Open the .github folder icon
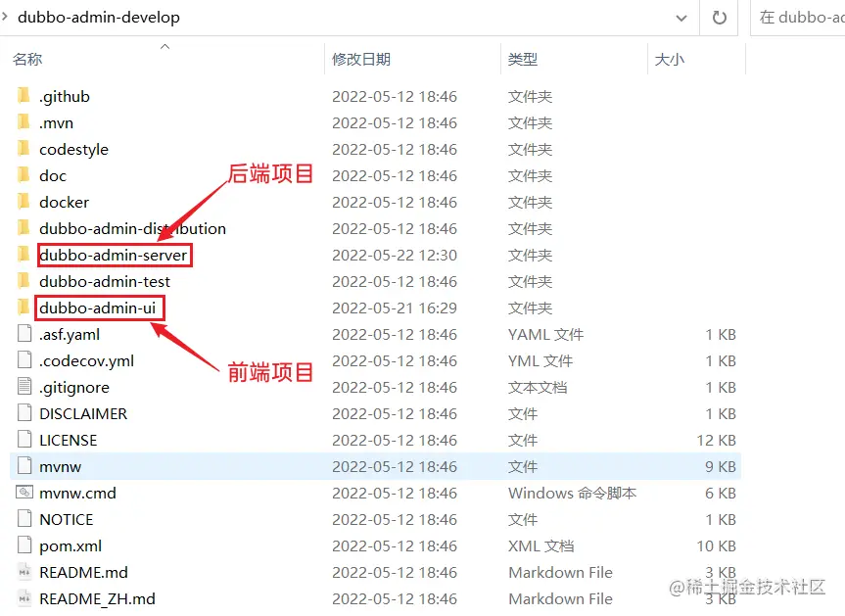845x616 pixels. coord(23,96)
